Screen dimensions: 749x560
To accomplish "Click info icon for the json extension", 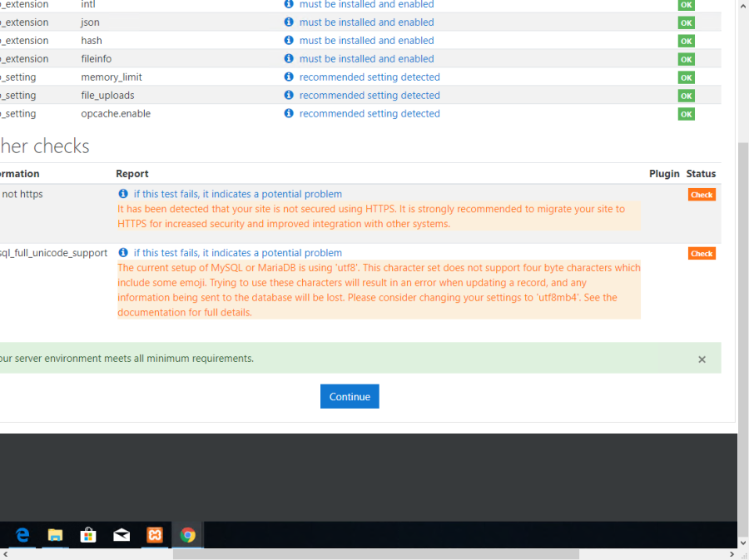I will (289, 22).
